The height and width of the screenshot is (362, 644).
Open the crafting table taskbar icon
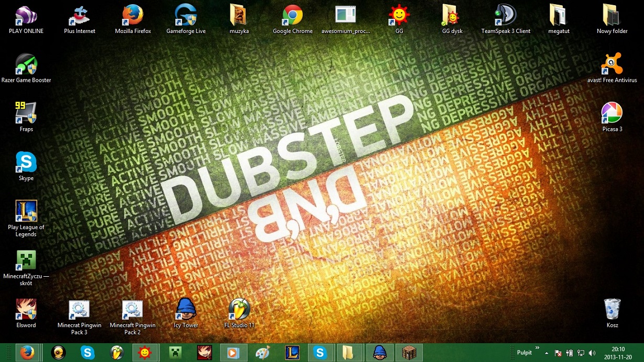[408, 353]
